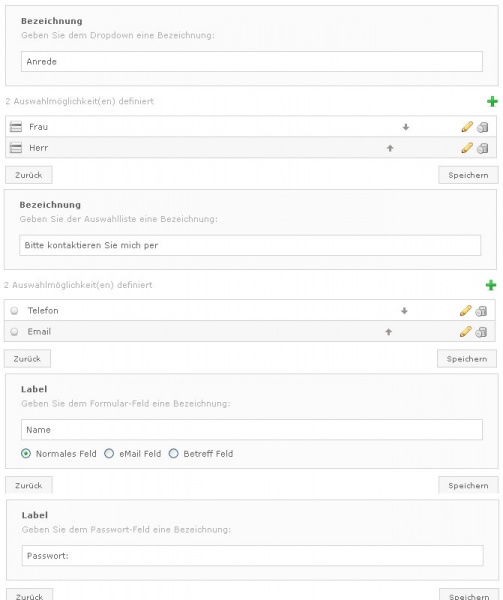Viewport: 503px width, 600px height.
Task: Move the Frau option down
Action: tap(406, 127)
